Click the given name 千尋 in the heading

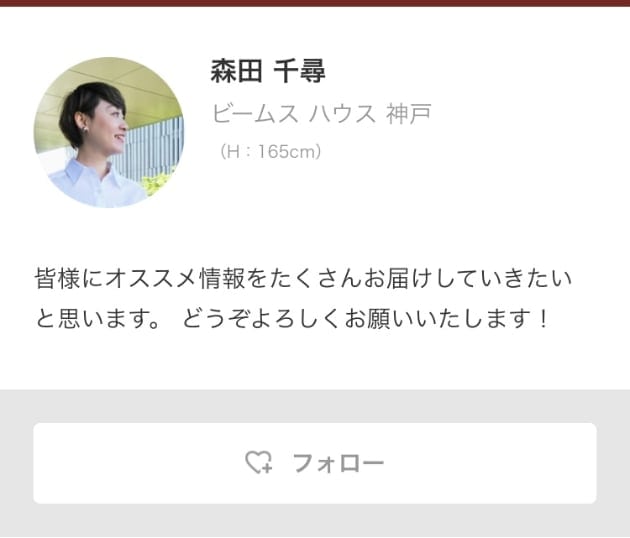pos(299,71)
